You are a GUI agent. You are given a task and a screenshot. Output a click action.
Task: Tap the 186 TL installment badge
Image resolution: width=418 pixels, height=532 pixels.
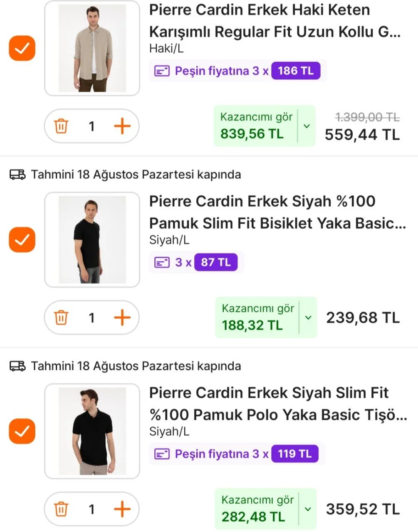296,71
